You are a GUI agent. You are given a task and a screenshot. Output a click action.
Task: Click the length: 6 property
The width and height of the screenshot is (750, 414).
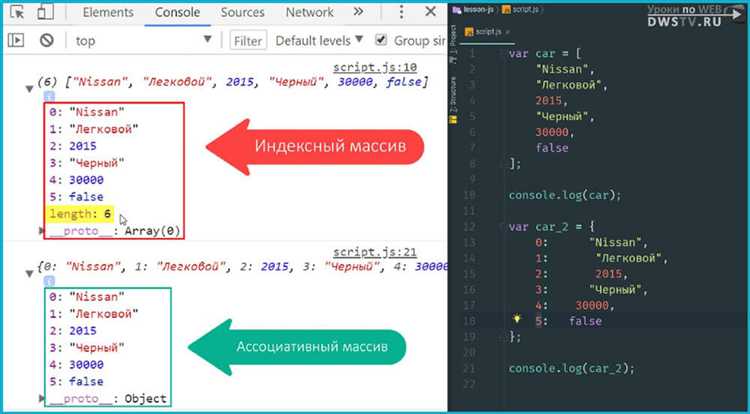[80, 214]
